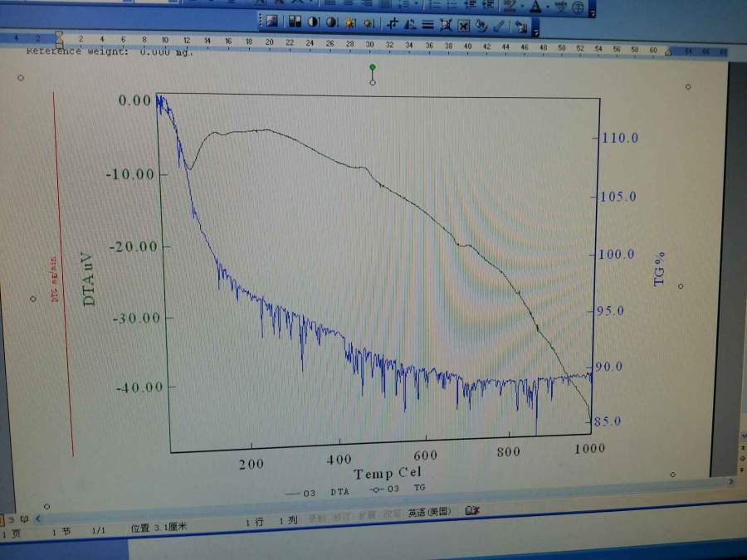The width and height of the screenshot is (747, 560).
Task: Click the Compress Pictures icon
Action: coord(446,25)
